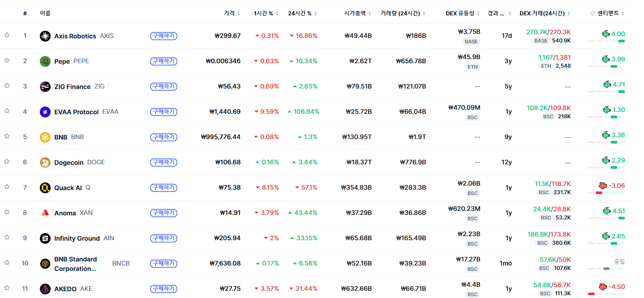Click the bearish sentiment icon for AKEDO

pos(602,286)
